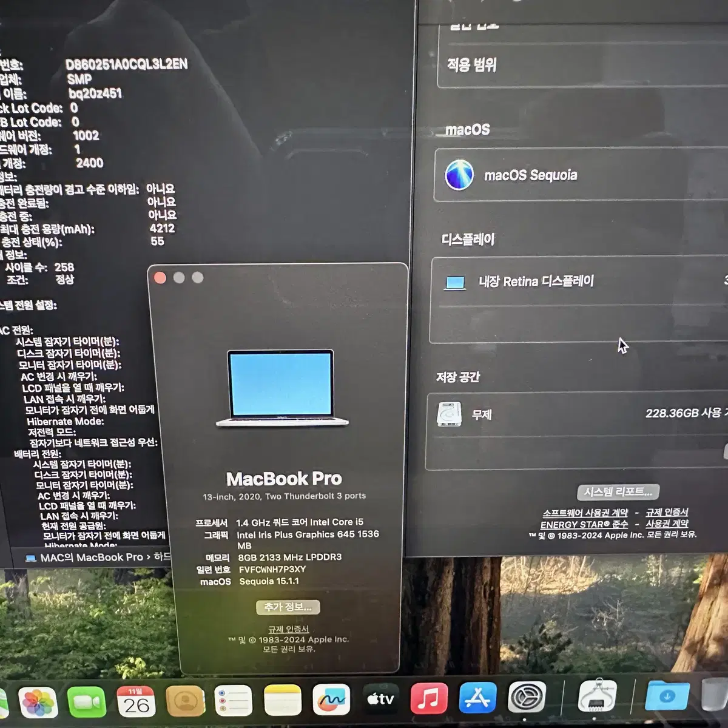Screen dimensions: 728x728
Task: Select the 적용 범위 row
Action: [582, 66]
